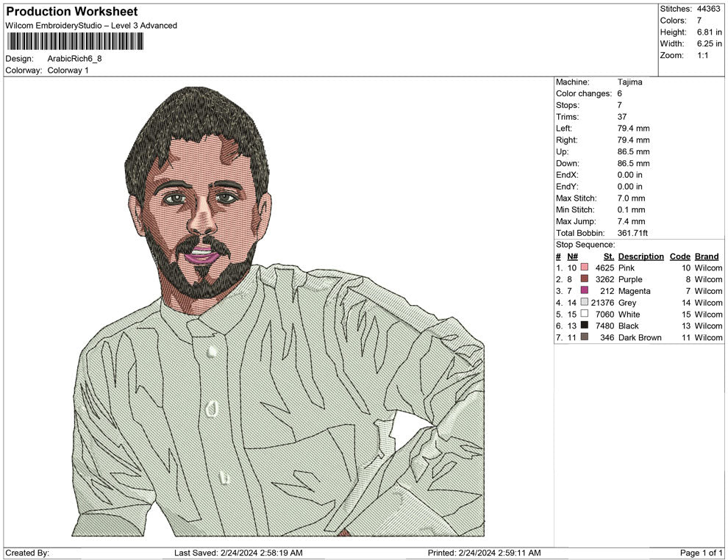Screen dimensions: 728x560
Task: Pick the Grey thread color swatch
Action: (585, 303)
